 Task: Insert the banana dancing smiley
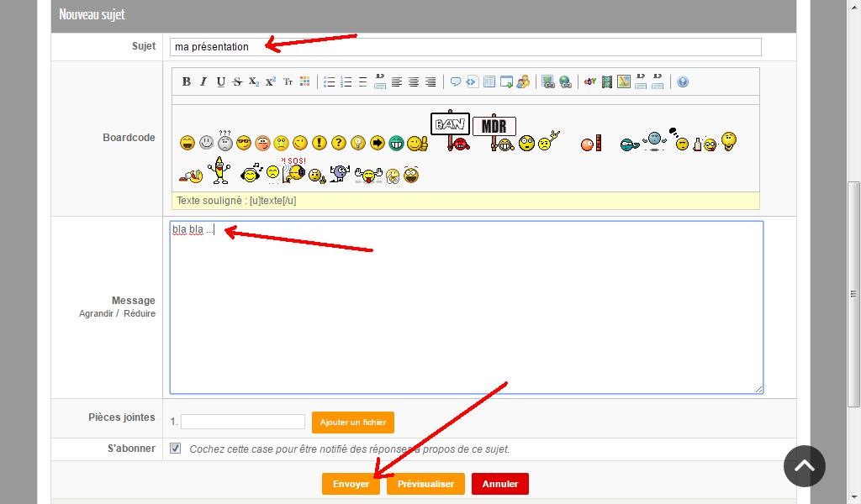pos(219,170)
